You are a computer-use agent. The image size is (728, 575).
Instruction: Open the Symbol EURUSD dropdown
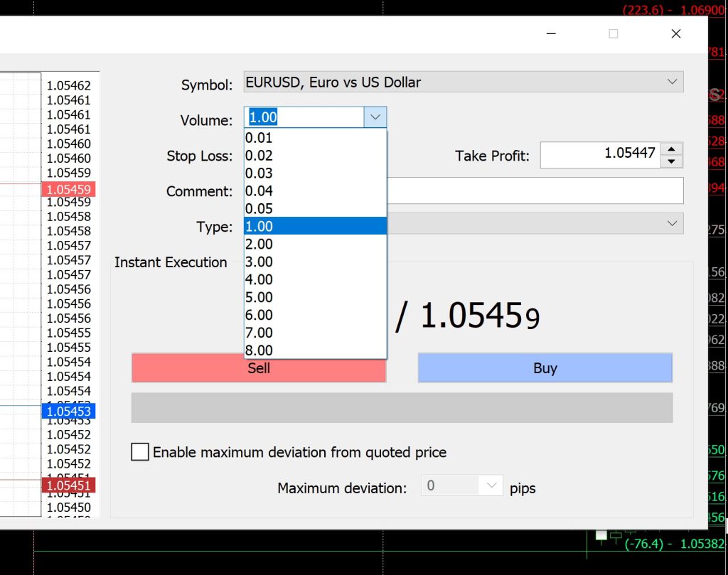[464, 82]
